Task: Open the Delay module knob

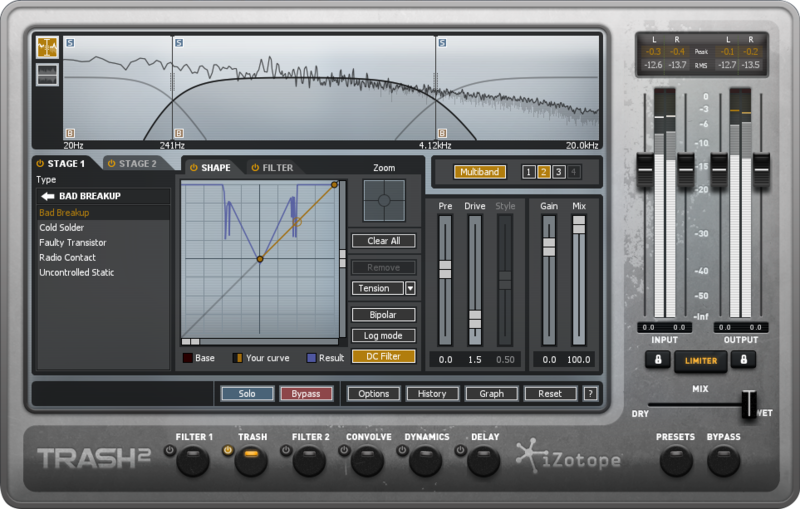Action: 484,461
